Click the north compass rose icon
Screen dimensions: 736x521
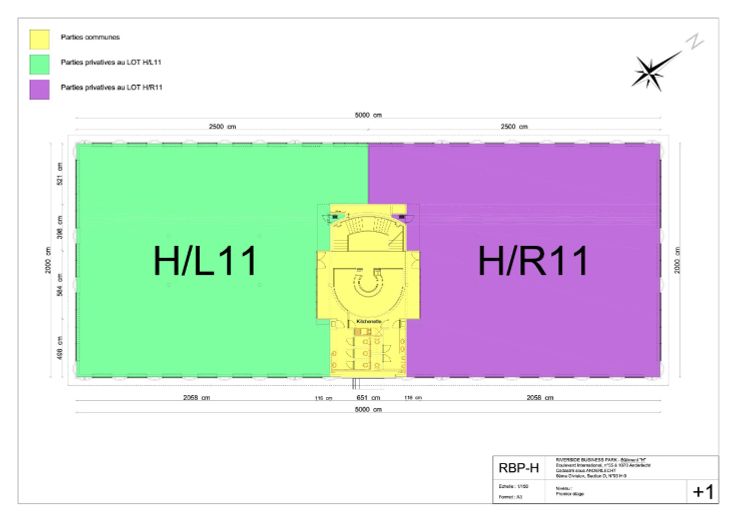pyautogui.click(x=653, y=70)
